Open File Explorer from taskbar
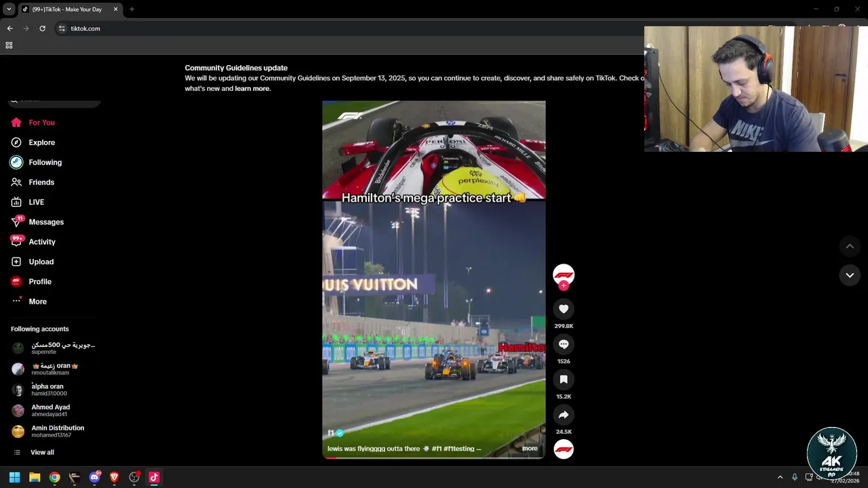 [x=35, y=477]
